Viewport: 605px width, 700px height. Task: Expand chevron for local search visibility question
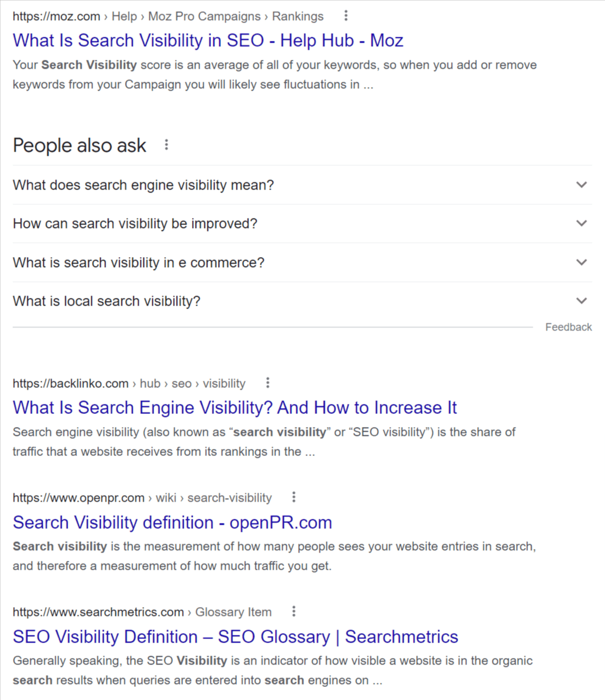(x=581, y=301)
